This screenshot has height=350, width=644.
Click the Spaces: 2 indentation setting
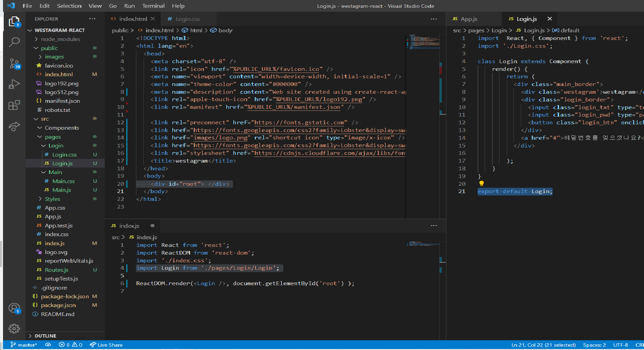coord(594,345)
